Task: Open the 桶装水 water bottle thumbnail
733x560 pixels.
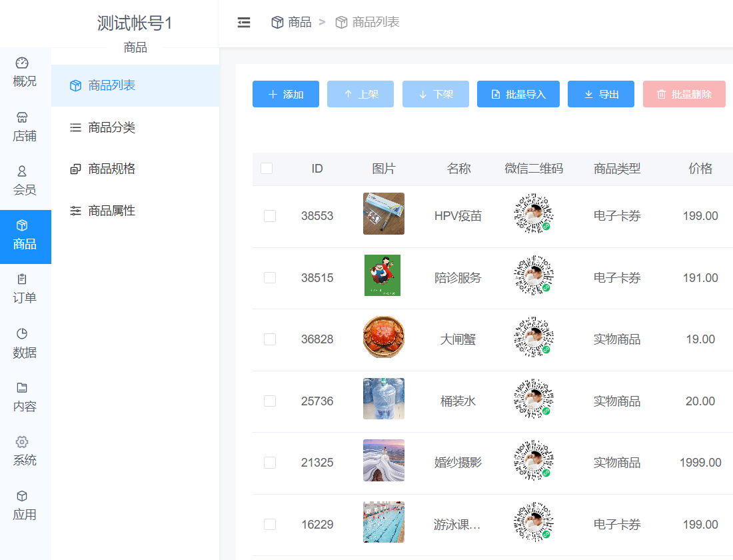Action: tap(383, 399)
